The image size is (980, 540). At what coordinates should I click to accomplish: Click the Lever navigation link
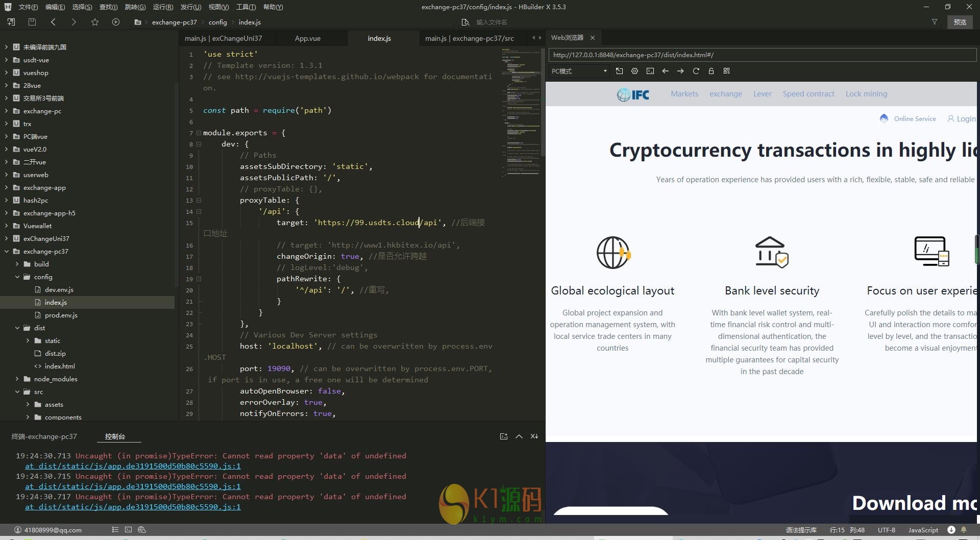tap(763, 94)
